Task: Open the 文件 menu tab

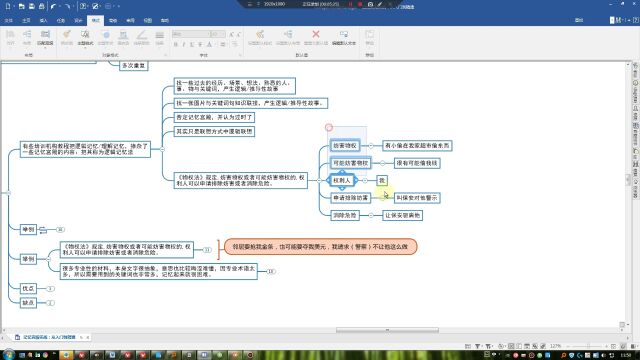Action: [x=9, y=20]
